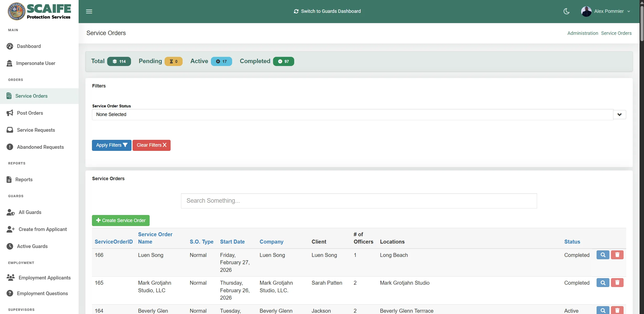Click the Active Guards clock icon
This screenshot has height=314, width=644.
point(10,246)
